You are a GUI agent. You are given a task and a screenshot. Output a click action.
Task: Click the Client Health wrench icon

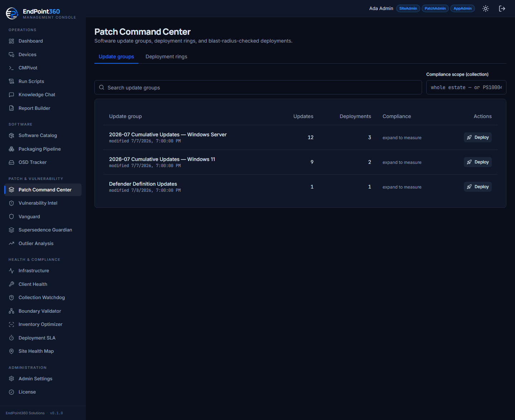point(11,284)
